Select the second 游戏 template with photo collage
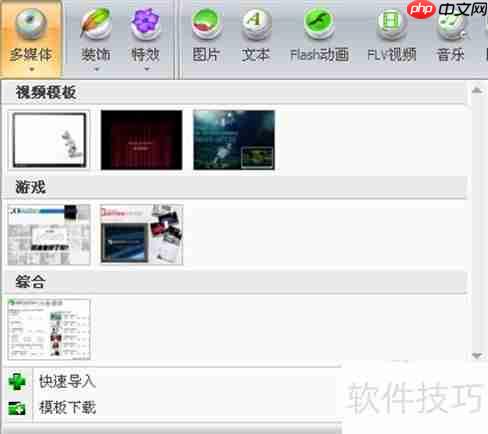 coord(142,235)
